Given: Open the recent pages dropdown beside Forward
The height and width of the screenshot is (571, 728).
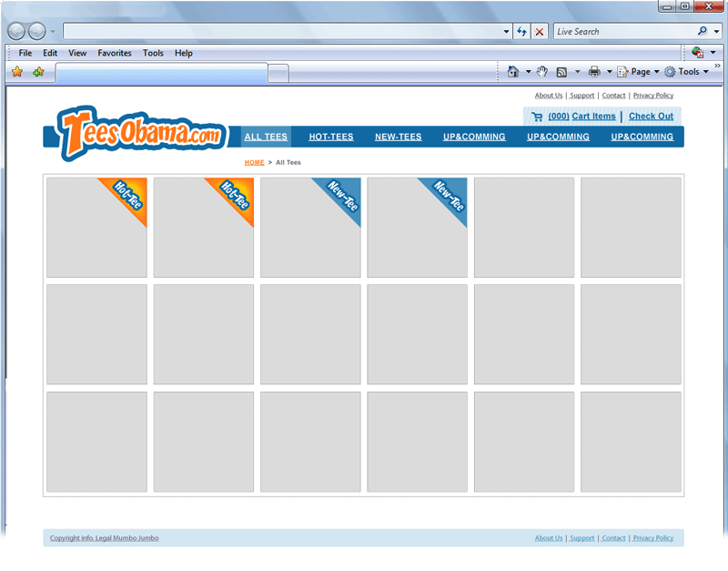Looking at the screenshot, I should point(53,32).
